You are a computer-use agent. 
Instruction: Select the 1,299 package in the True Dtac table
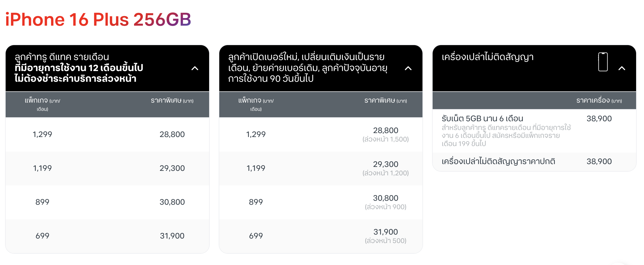click(42, 134)
